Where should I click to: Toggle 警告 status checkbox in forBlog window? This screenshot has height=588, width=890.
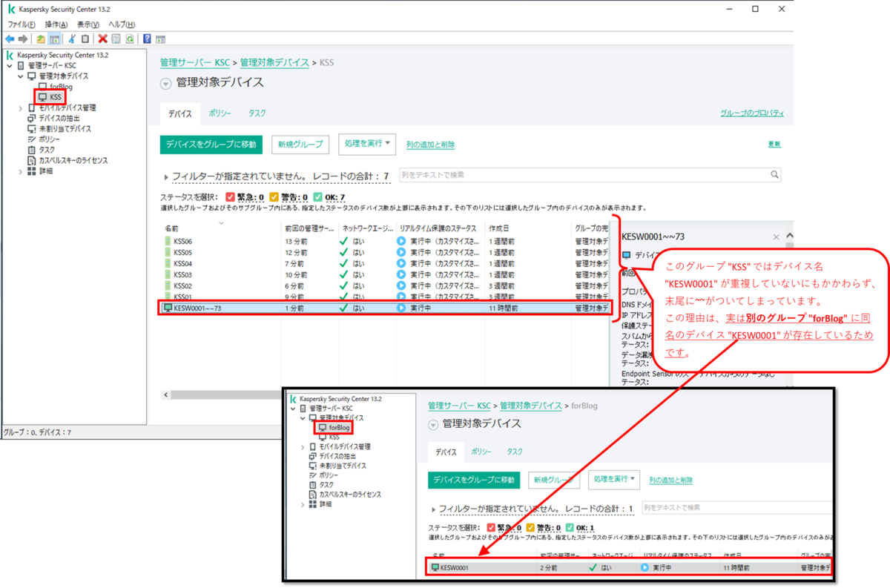coord(530,528)
